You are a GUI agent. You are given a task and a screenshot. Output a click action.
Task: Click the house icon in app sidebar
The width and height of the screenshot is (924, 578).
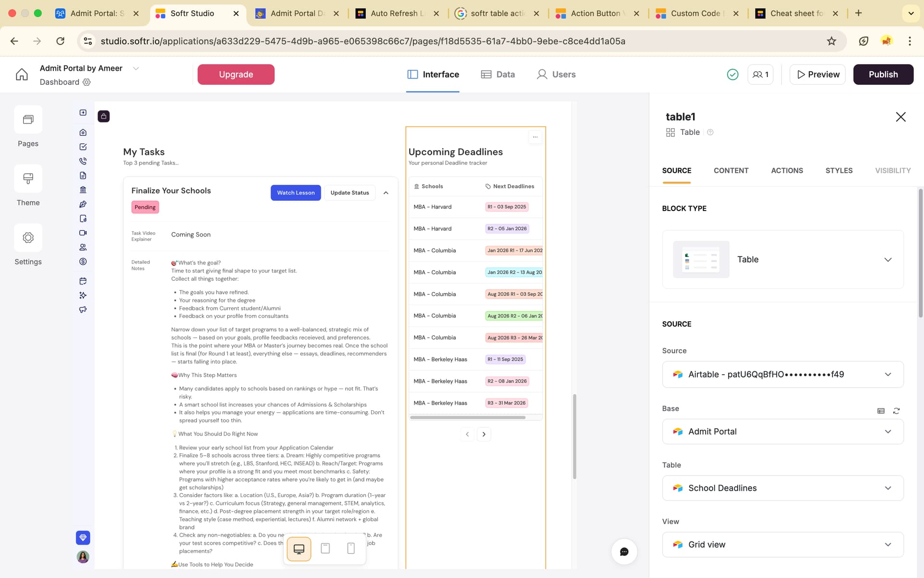click(83, 132)
